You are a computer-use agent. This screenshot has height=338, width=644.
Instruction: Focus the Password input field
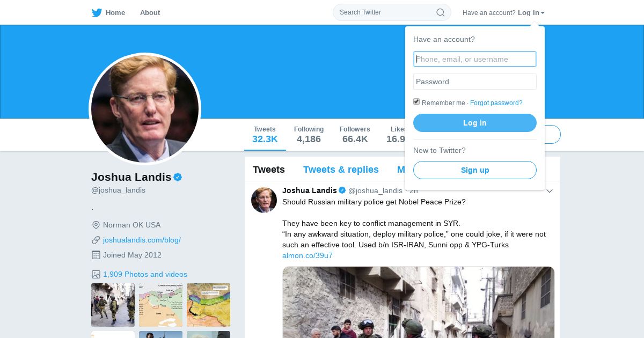pos(474,82)
